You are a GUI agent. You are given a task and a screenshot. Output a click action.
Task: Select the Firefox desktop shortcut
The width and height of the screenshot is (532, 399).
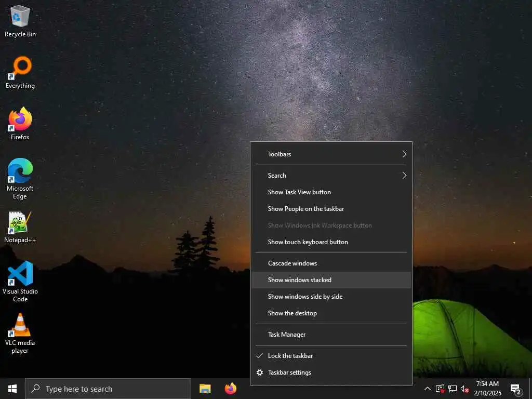pyautogui.click(x=20, y=124)
